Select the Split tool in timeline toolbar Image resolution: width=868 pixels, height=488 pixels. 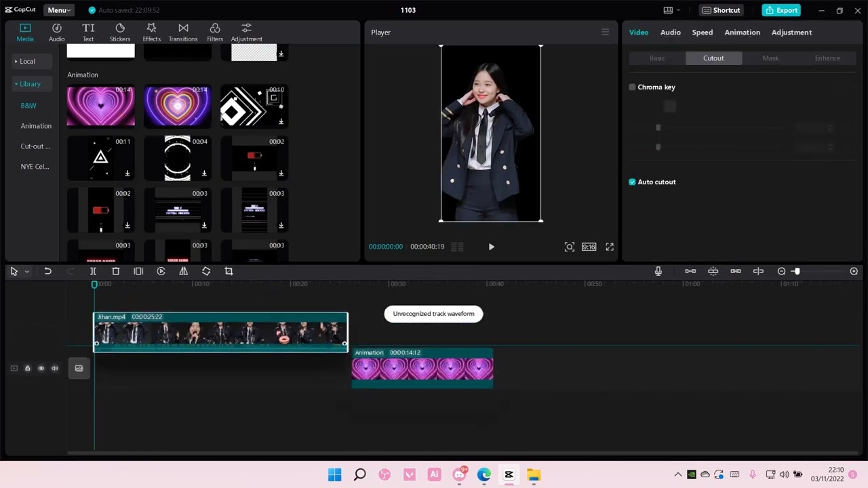[x=93, y=271]
